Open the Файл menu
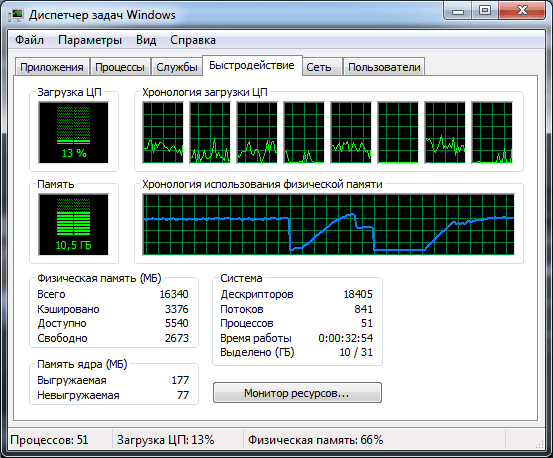Image resolution: width=553 pixels, height=458 pixels. pos(29,40)
